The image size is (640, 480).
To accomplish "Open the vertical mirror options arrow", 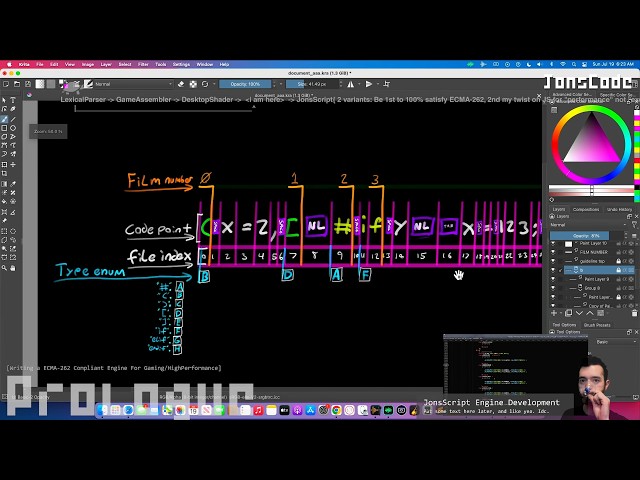I will [x=378, y=84].
